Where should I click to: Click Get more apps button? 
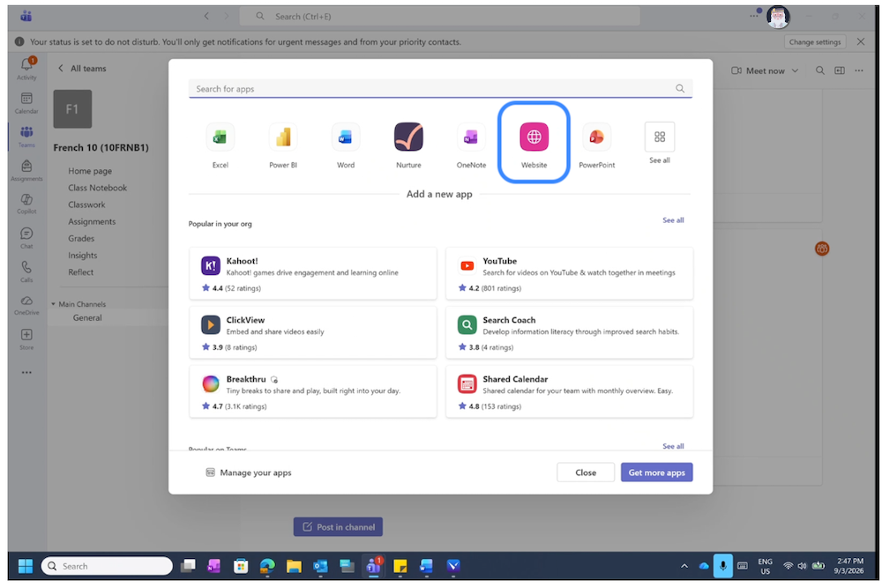[x=656, y=473]
